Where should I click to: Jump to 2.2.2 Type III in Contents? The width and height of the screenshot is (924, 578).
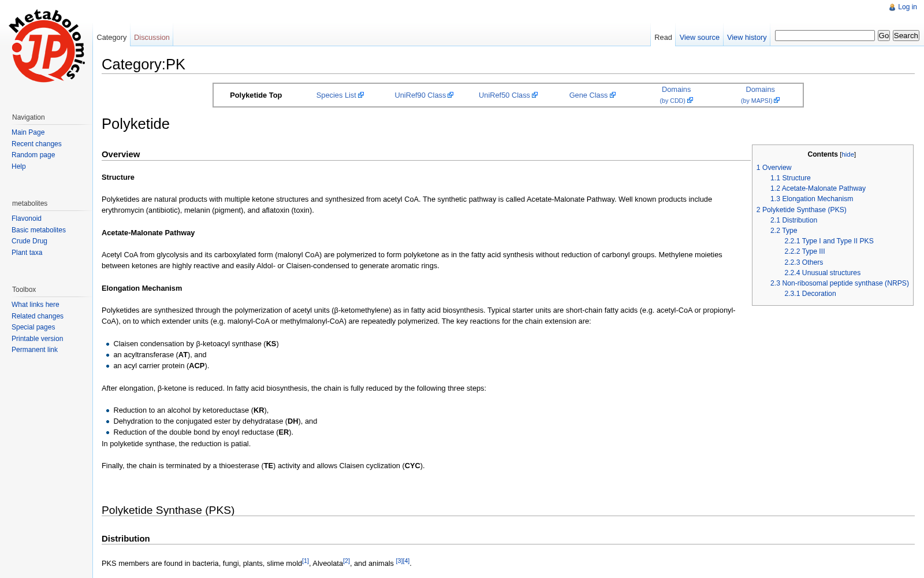pos(804,251)
